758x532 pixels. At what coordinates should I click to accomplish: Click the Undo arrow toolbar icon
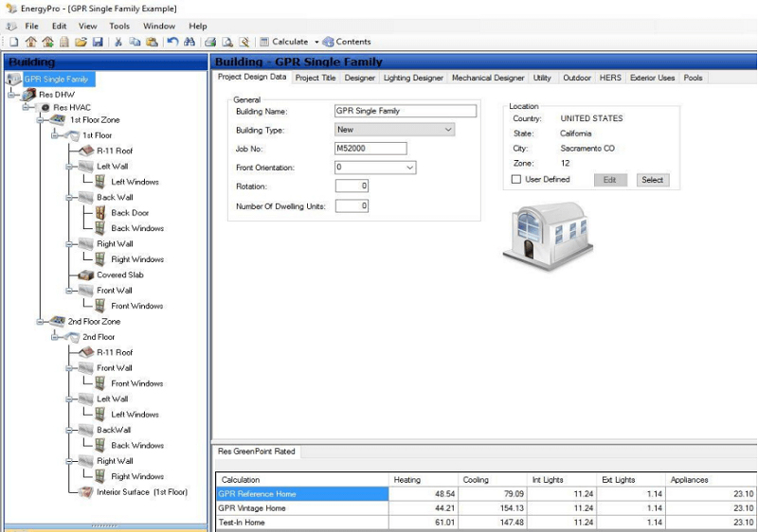[171, 42]
